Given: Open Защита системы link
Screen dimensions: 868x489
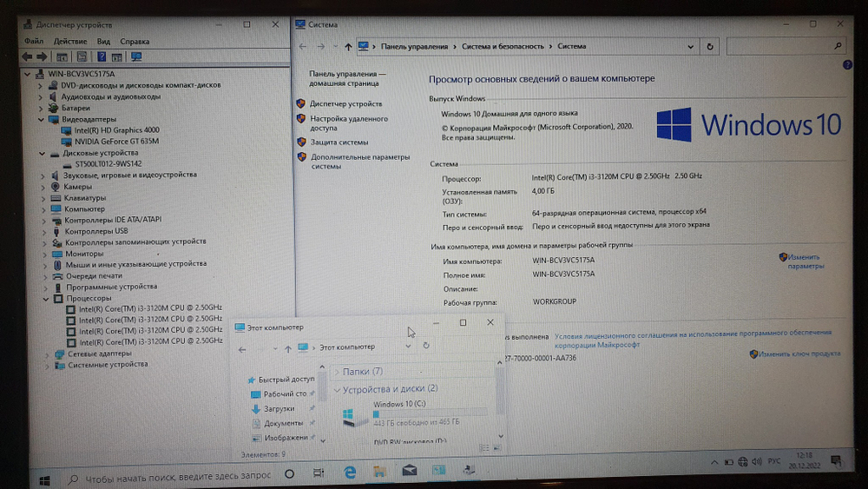Looking at the screenshot, I should pos(339,142).
